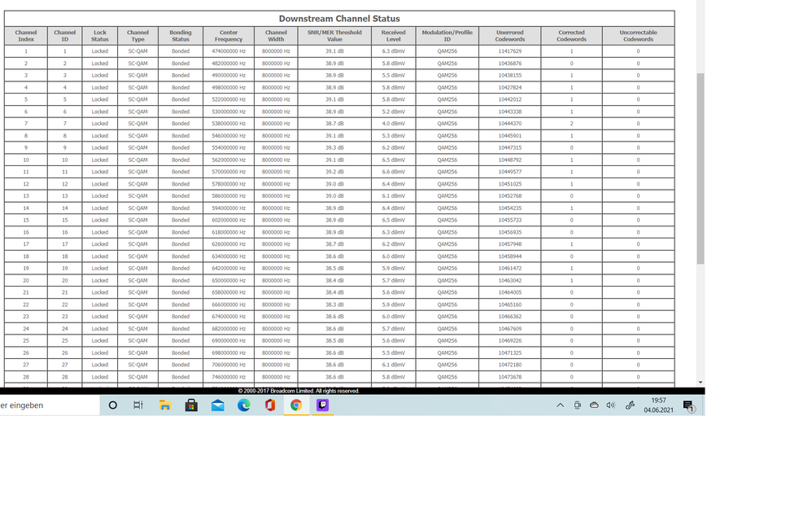Click the 4.0 dBmV received level
The width and height of the screenshot is (812, 508).
point(394,124)
